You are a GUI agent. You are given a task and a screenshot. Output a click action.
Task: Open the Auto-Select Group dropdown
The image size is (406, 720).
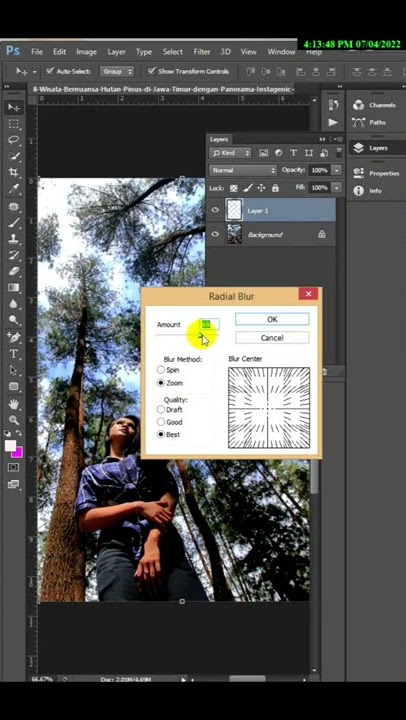[118, 71]
